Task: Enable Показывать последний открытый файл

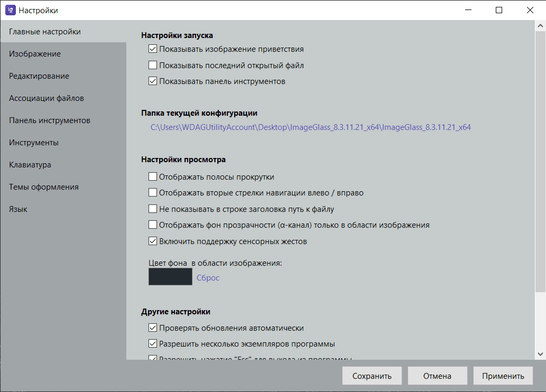Action: [x=153, y=66]
